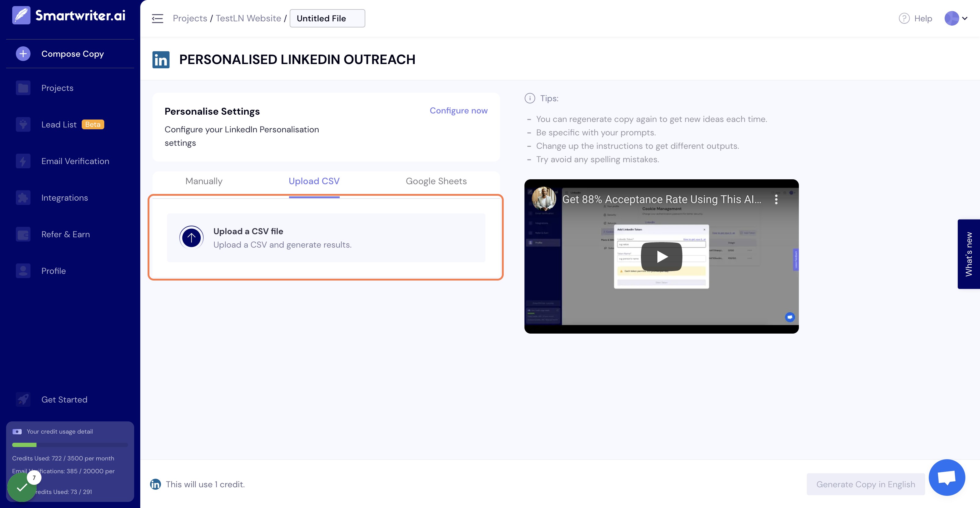Click 'Your credit usage detail' text
This screenshot has width=980, height=508.
click(60, 431)
